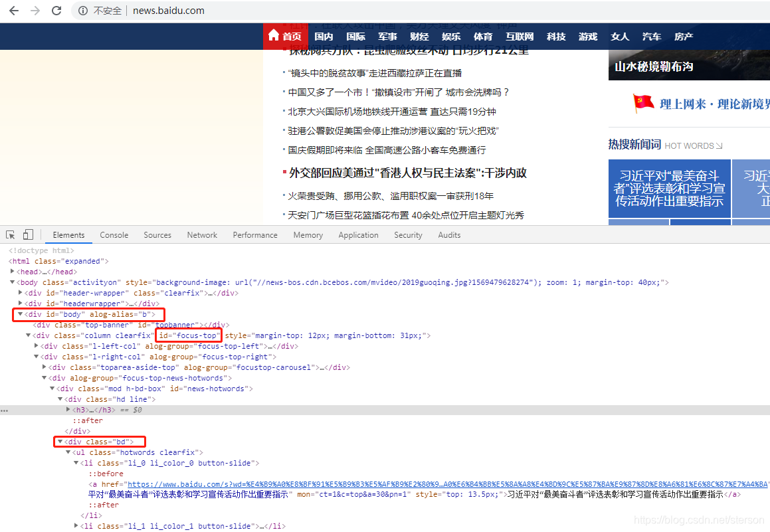Expand the head element node
The height and width of the screenshot is (532, 770).
click(x=12, y=272)
